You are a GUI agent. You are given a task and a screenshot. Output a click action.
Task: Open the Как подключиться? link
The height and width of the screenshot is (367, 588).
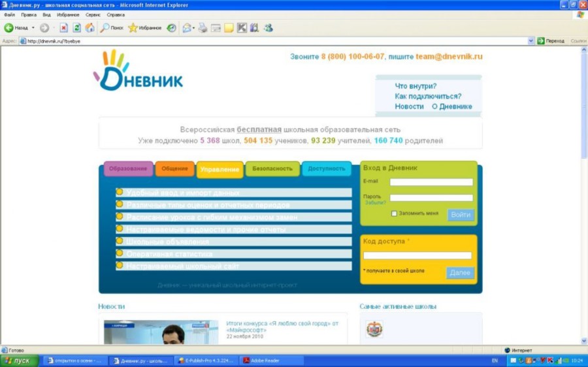pos(428,97)
